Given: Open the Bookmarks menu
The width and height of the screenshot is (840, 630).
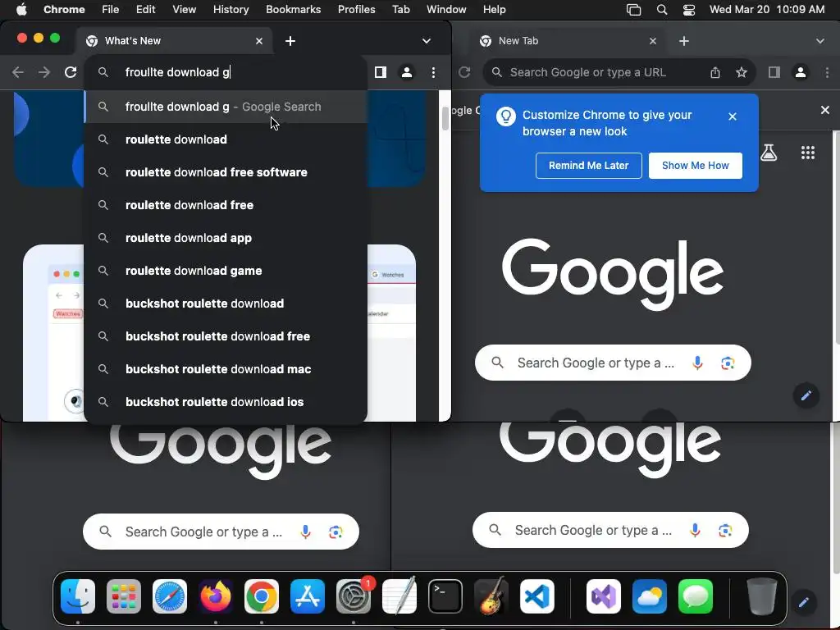Looking at the screenshot, I should (293, 10).
